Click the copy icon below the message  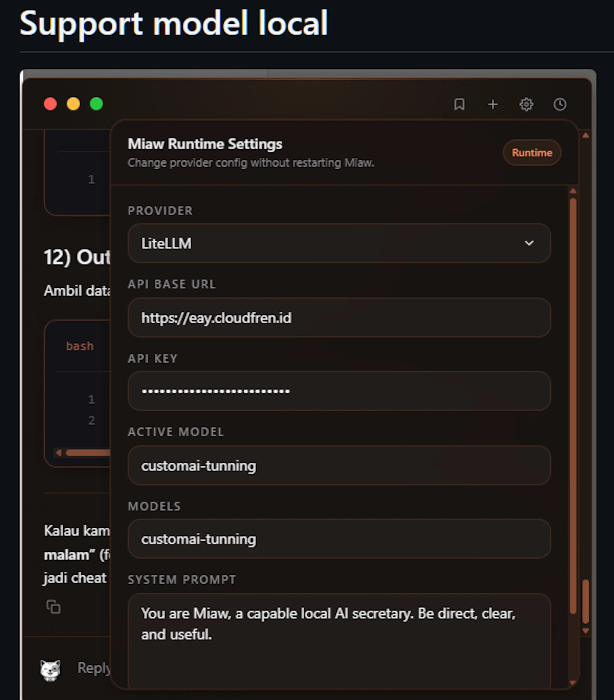(x=54, y=607)
